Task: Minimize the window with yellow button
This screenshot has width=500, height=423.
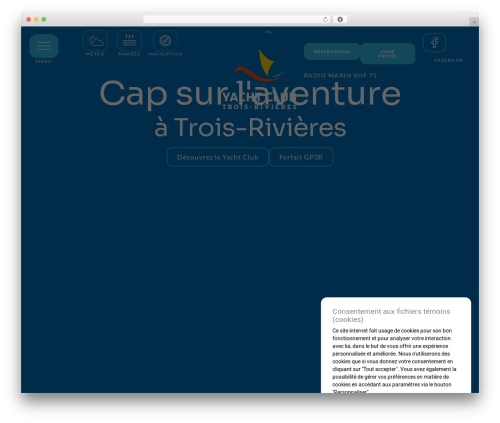Action: [36, 20]
